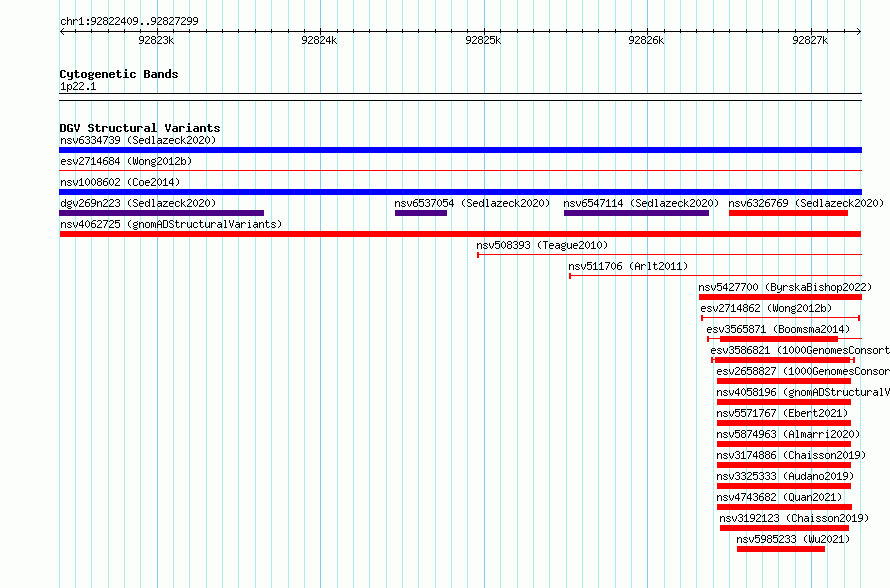Click the DGV Structural Variants track title
890x588 pixels.
(140, 128)
